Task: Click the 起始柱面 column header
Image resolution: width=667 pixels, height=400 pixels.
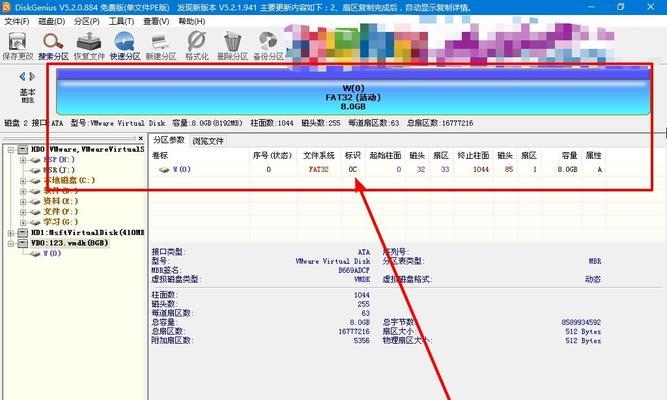Action: [x=385, y=155]
